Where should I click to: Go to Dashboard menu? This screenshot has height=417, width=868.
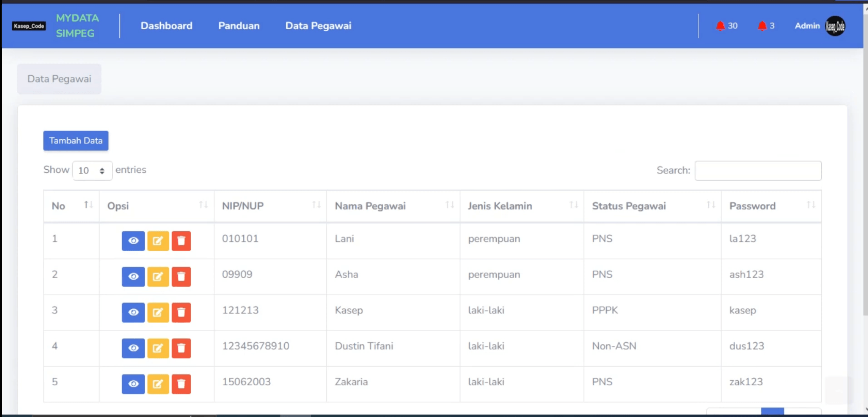(x=166, y=26)
